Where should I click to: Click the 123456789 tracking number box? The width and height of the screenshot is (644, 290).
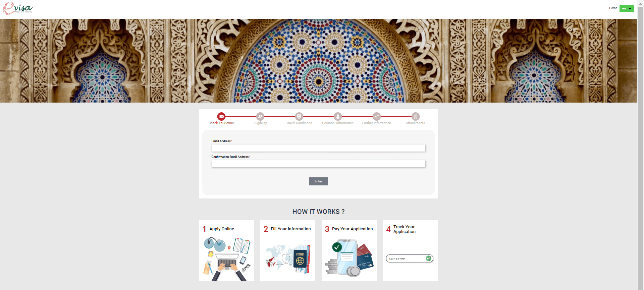[x=410, y=258]
